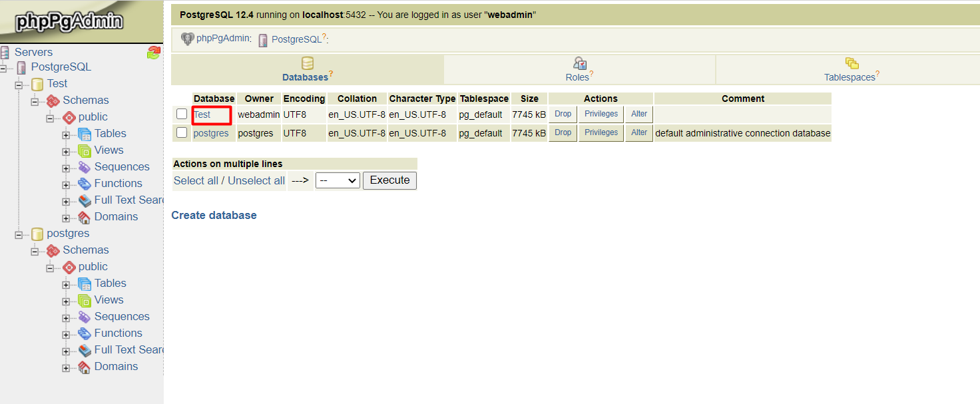Click the Execute button
980x404 pixels.
tap(390, 180)
